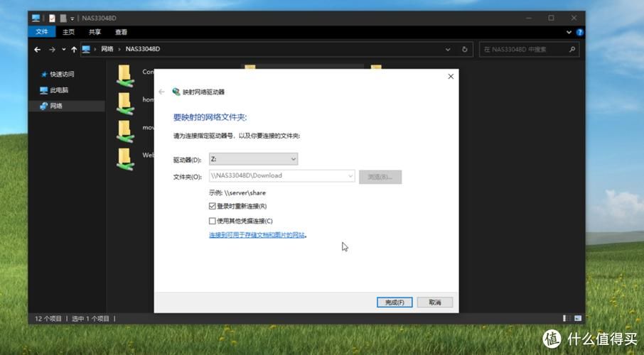Click the Back arrow in Explorer toolbar
Image resolution: width=644 pixels, height=355 pixels.
(38, 49)
